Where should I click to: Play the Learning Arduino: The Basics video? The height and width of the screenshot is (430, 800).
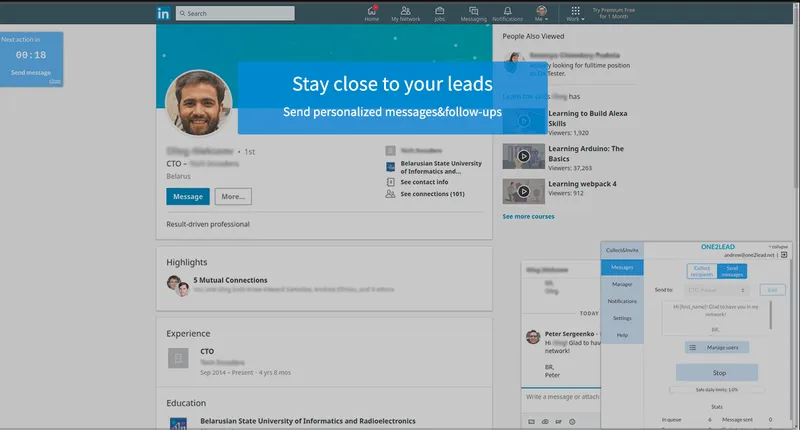[523, 156]
